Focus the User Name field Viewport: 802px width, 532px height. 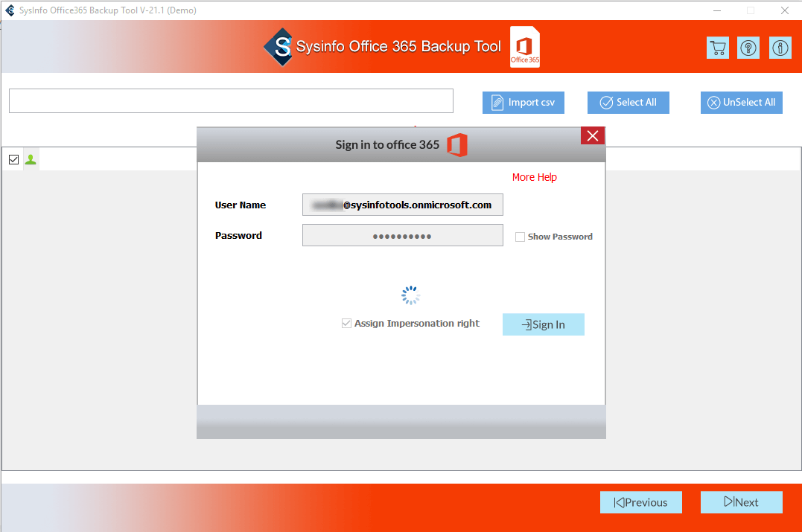coord(403,205)
